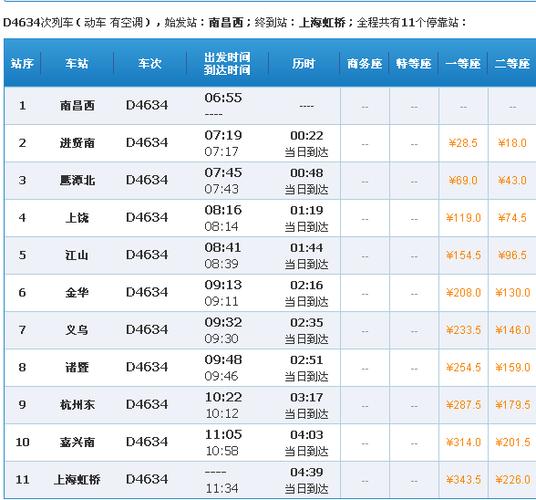Screen dimensions: 536x500
Task: Click the 车次 column header
Action: click(x=150, y=64)
